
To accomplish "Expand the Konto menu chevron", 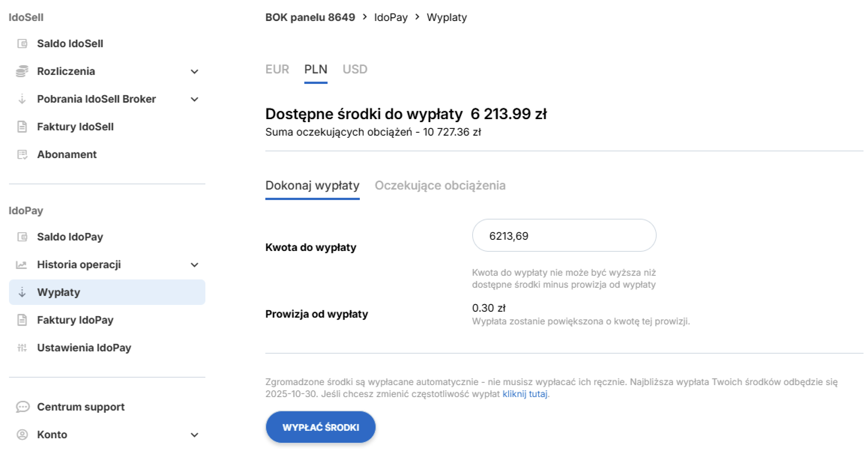I will (194, 435).
